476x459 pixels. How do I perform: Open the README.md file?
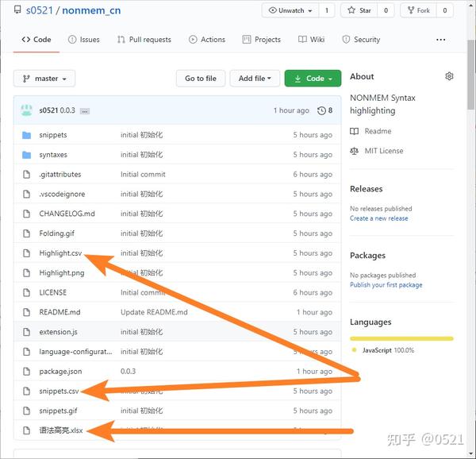[x=59, y=312]
